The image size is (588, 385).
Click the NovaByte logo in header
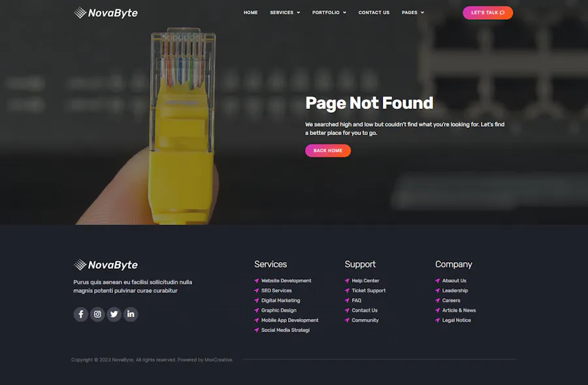coord(106,12)
